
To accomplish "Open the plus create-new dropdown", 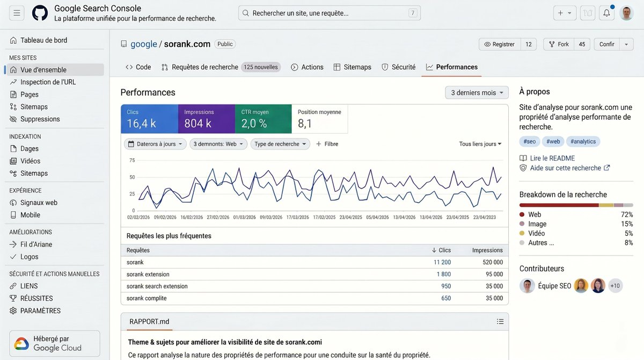I will tap(564, 13).
